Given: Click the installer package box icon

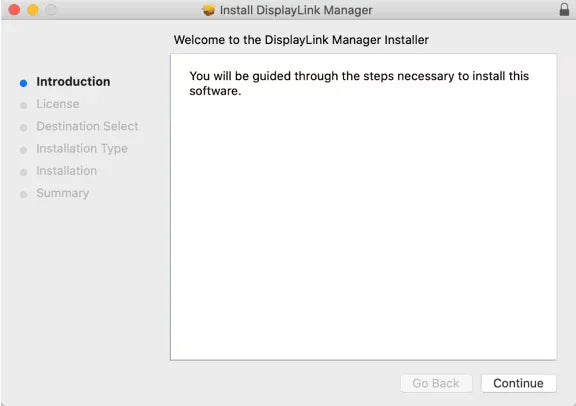Looking at the screenshot, I should [x=209, y=10].
